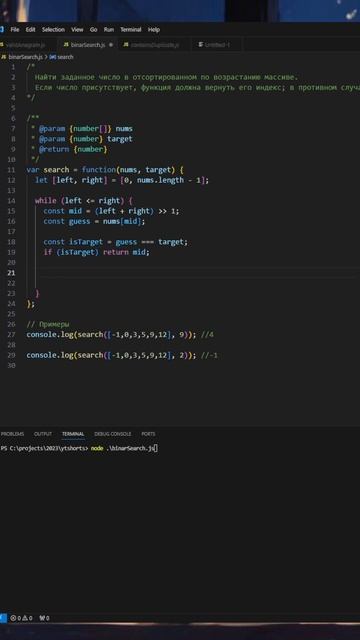This screenshot has width=360, height=640.
Task: Click comment line starting 'Если число присутствует'
Action: pyautogui.click(x=197, y=87)
